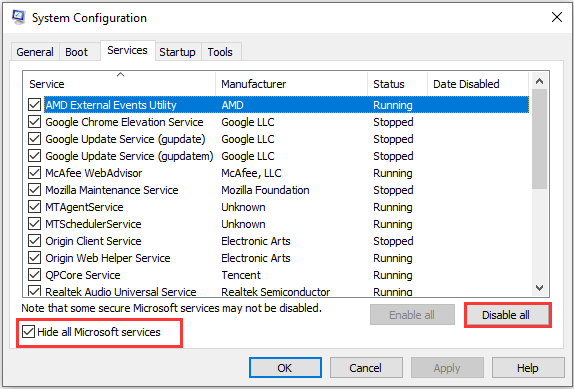574x389 pixels.
Task: Click the Enable all button
Action: pos(412,315)
